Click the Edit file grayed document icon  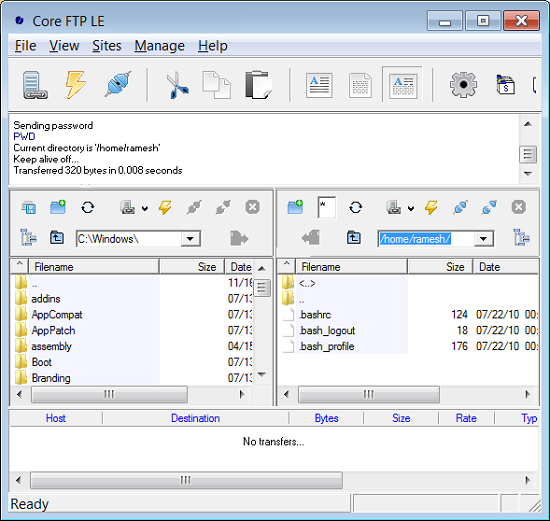(360, 85)
